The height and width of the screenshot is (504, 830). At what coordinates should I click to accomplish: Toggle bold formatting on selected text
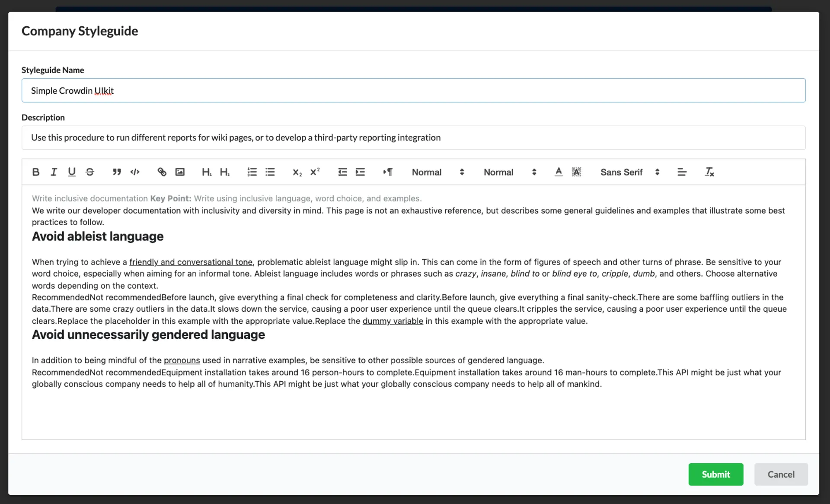point(35,172)
